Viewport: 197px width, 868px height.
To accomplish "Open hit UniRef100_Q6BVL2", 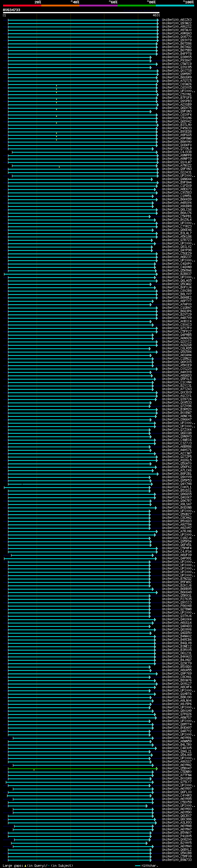I will pos(177,850).
